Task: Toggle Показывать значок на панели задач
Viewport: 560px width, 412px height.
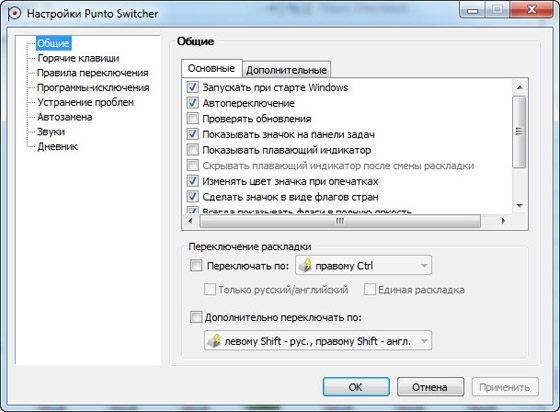Action: coord(192,134)
